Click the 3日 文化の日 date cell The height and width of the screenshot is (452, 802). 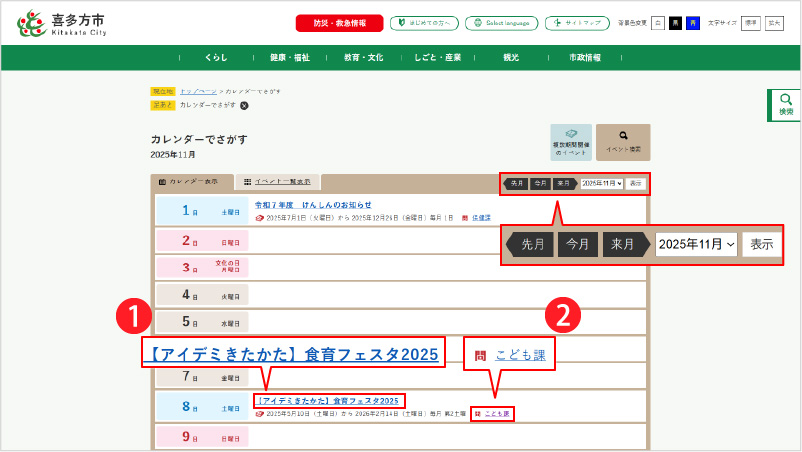pos(202,267)
